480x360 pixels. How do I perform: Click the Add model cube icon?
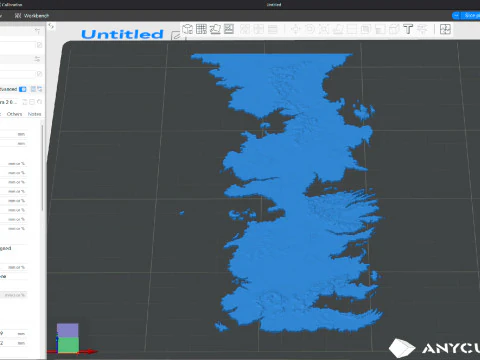188,29
